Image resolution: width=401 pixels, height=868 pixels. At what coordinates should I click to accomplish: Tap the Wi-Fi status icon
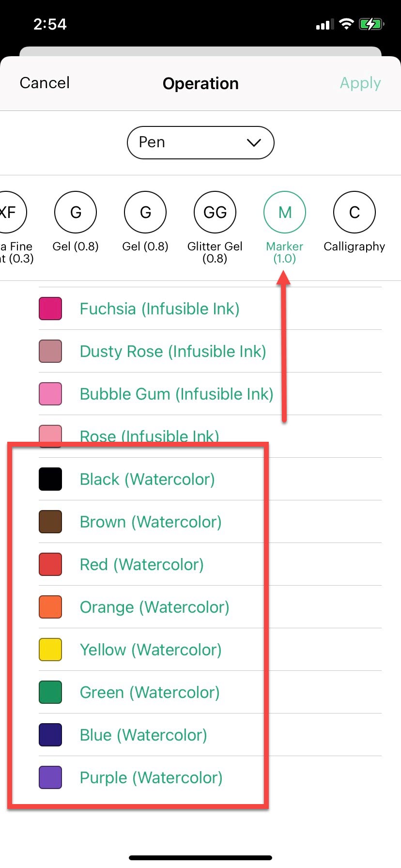pos(346,24)
